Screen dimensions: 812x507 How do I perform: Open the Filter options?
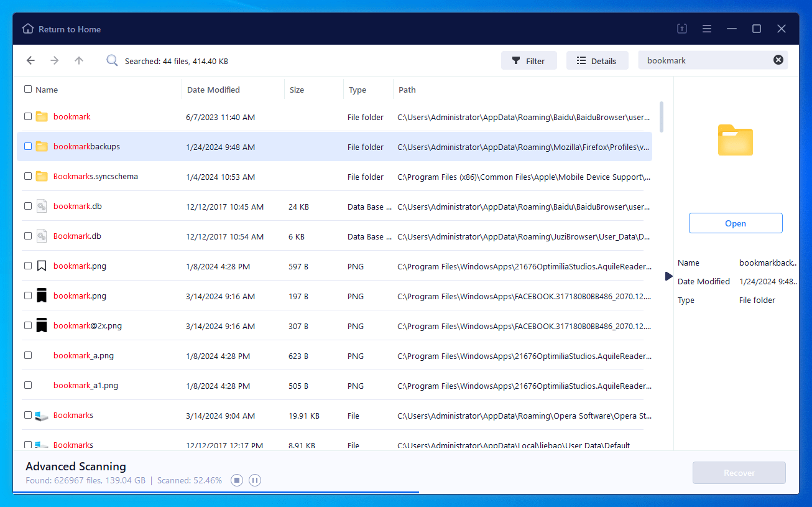click(529, 60)
